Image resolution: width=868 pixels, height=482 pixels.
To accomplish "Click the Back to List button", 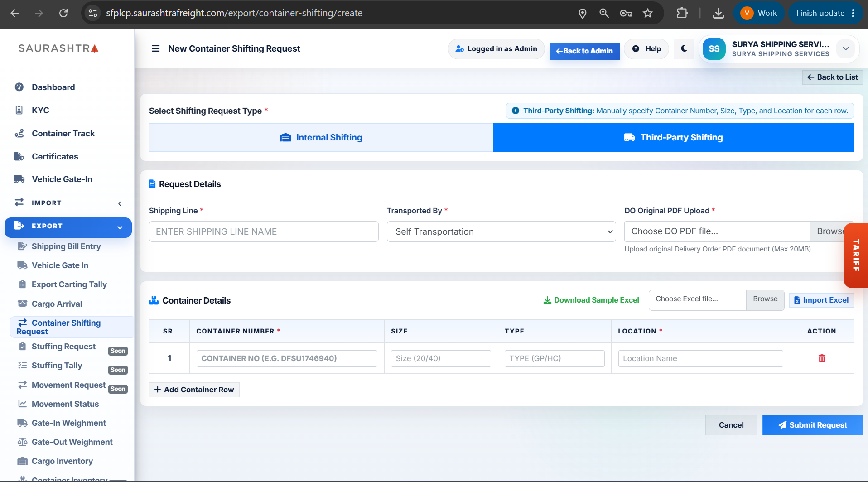I will coord(833,77).
